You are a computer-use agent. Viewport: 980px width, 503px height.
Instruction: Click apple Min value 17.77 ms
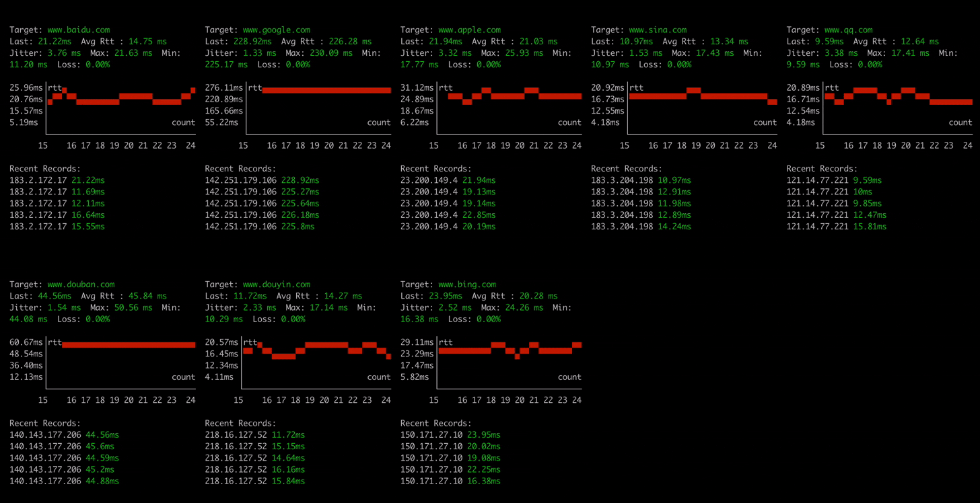pyautogui.click(x=419, y=65)
